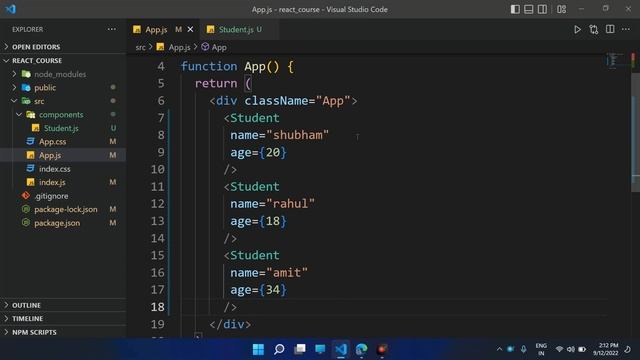
Task: Open .gitignore file
Action: [51, 196]
